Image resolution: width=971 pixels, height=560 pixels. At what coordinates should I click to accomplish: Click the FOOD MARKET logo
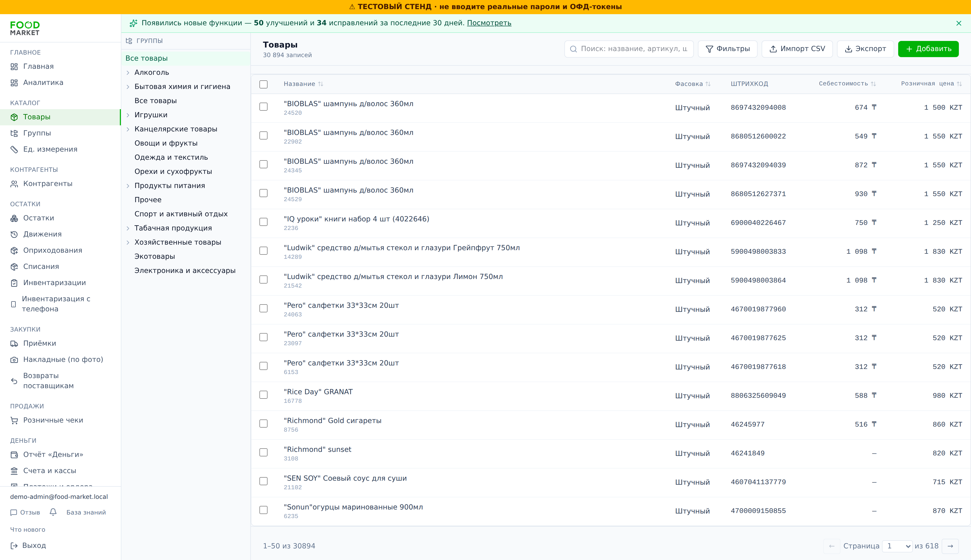point(25,29)
